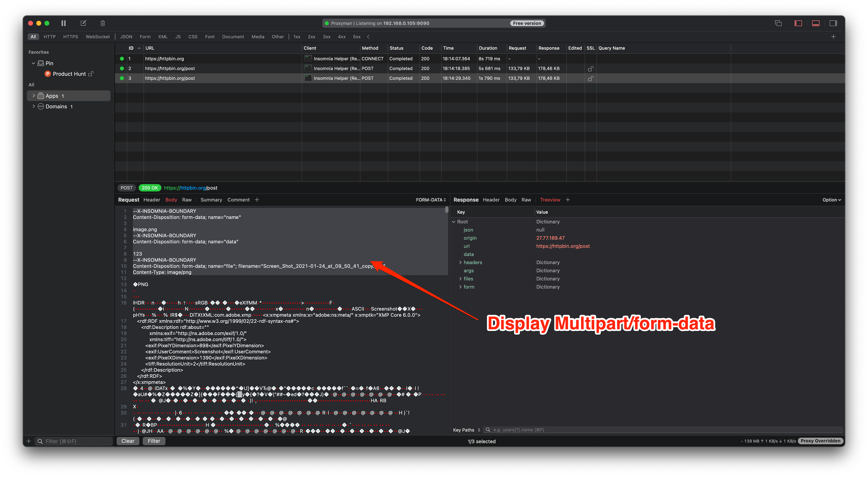868x477 pixels.
Task: Pause traffic recording with the pause icon
Action: click(x=63, y=23)
